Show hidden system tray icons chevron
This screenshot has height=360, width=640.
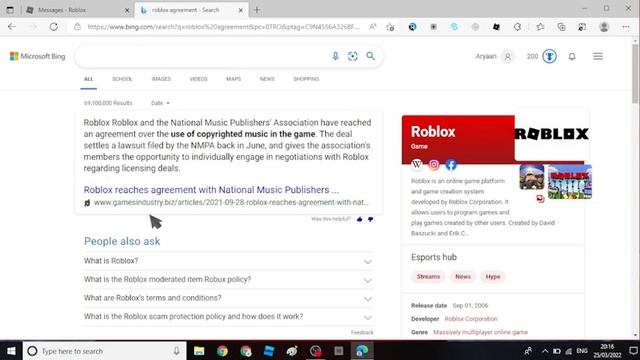pos(545,351)
